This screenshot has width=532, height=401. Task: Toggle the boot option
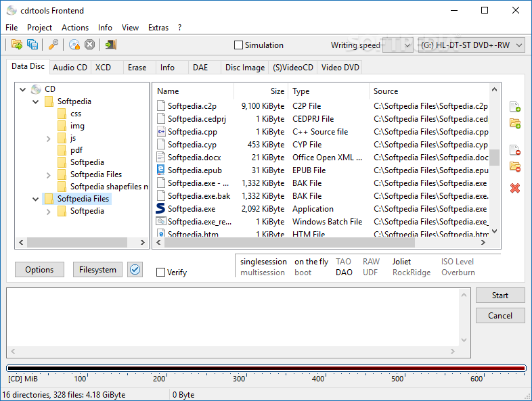point(303,273)
